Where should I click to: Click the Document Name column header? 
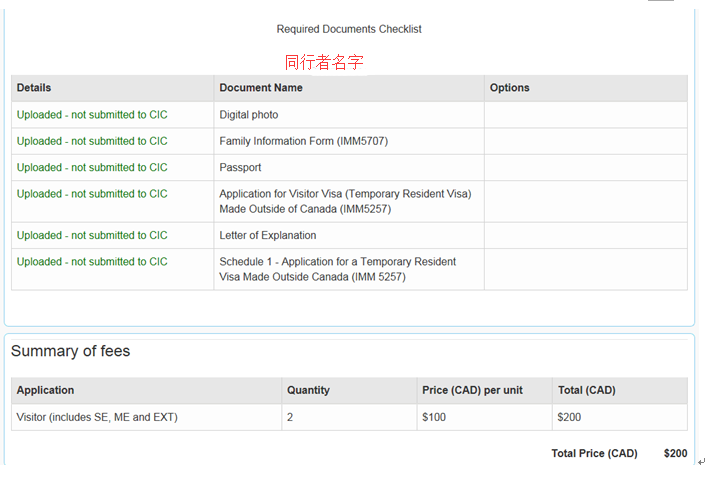(261, 88)
